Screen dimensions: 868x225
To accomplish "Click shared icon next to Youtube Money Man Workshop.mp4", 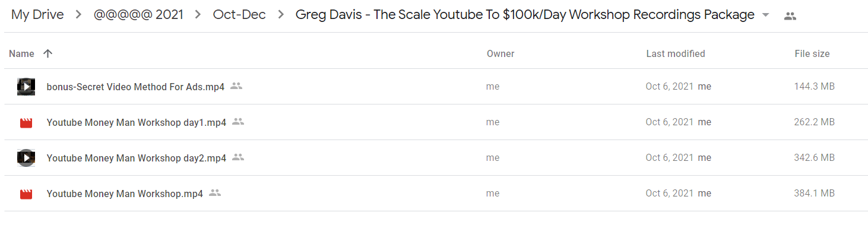I will click(x=215, y=193).
